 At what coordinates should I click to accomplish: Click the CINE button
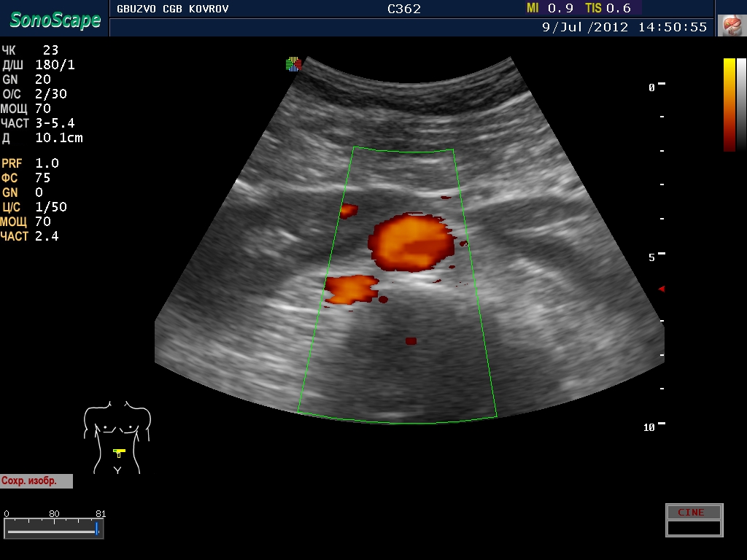click(693, 513)
